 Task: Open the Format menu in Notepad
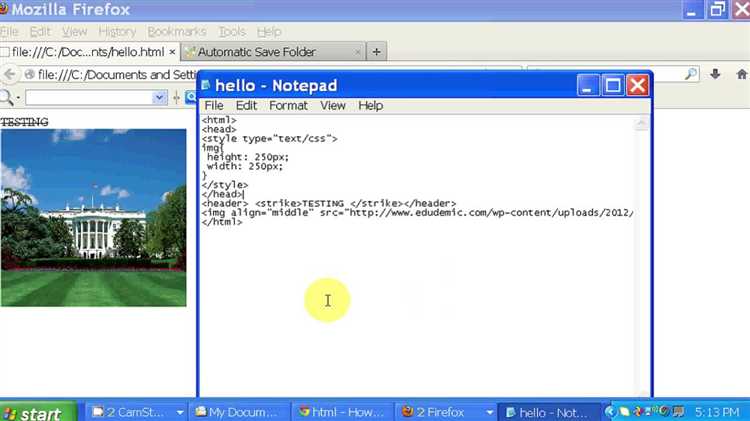coord(288,105)
